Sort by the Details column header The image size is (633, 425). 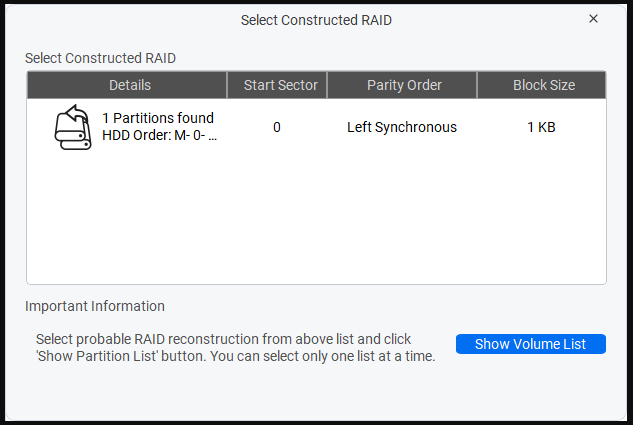click(x=130, y=85)
